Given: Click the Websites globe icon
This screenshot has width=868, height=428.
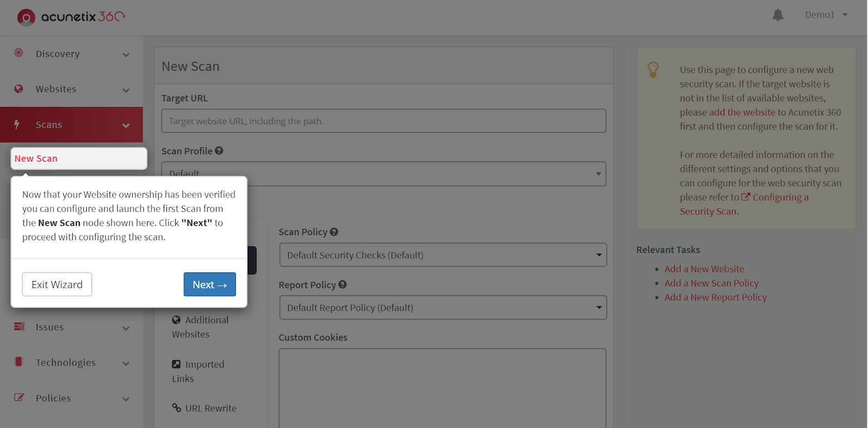Looking at the screenshot, I should coord(19,88).
